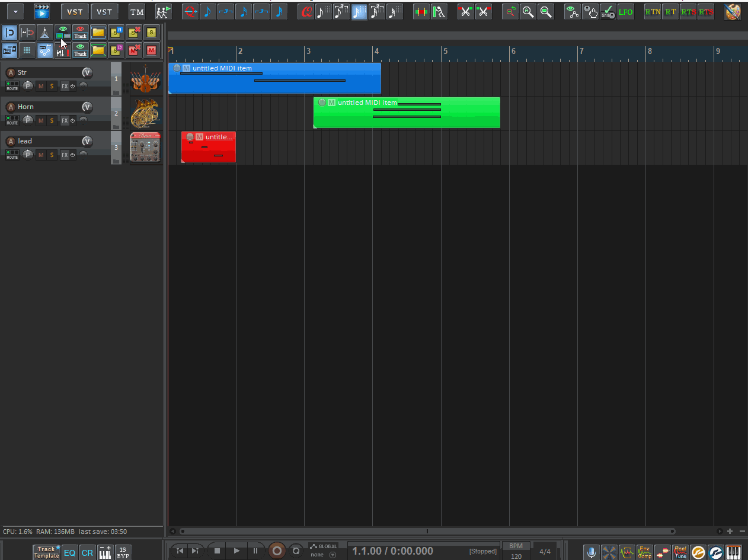Click the left scissors split icon
The height and width of the screenshot is (560, 748).
(466, 11)
